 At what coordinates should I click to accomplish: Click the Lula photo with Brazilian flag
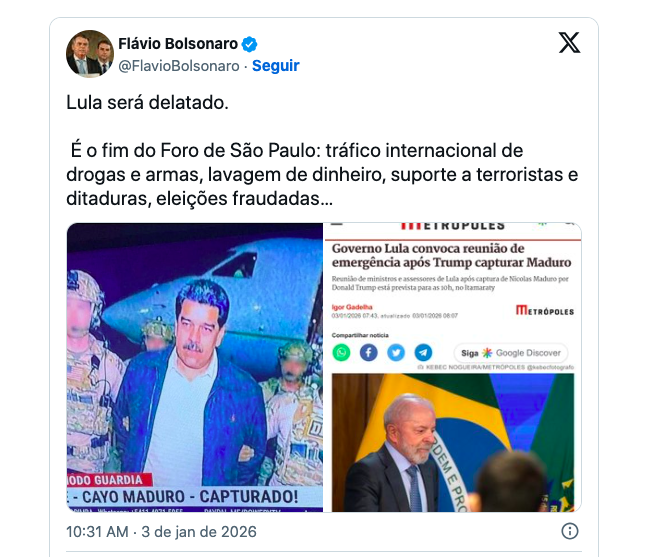453,442
